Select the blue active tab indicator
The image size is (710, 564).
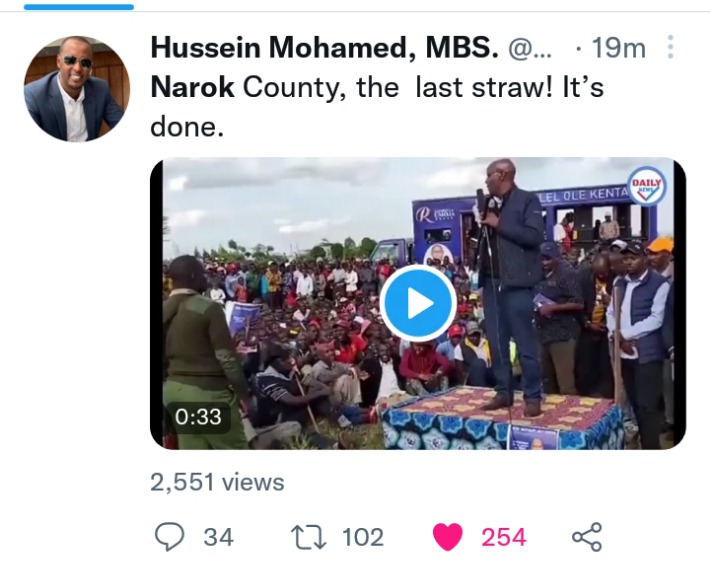pos(79,7)
